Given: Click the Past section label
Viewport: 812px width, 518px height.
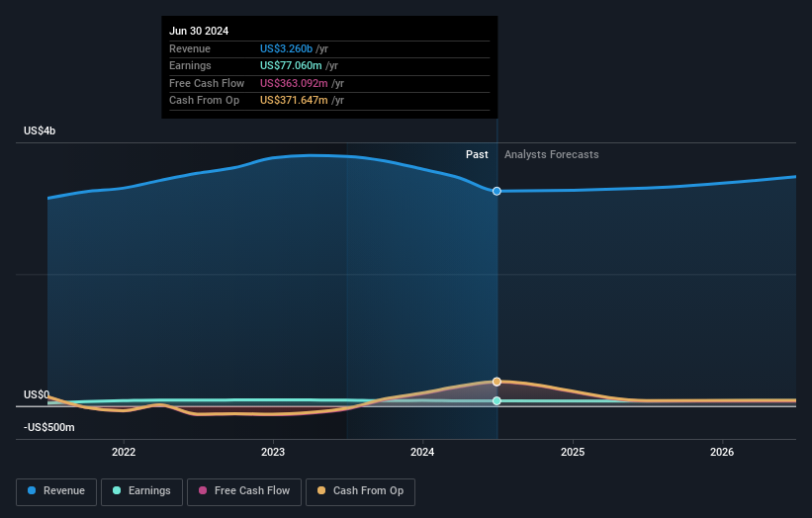Looking at the screenshot, I should click(477, 154).
